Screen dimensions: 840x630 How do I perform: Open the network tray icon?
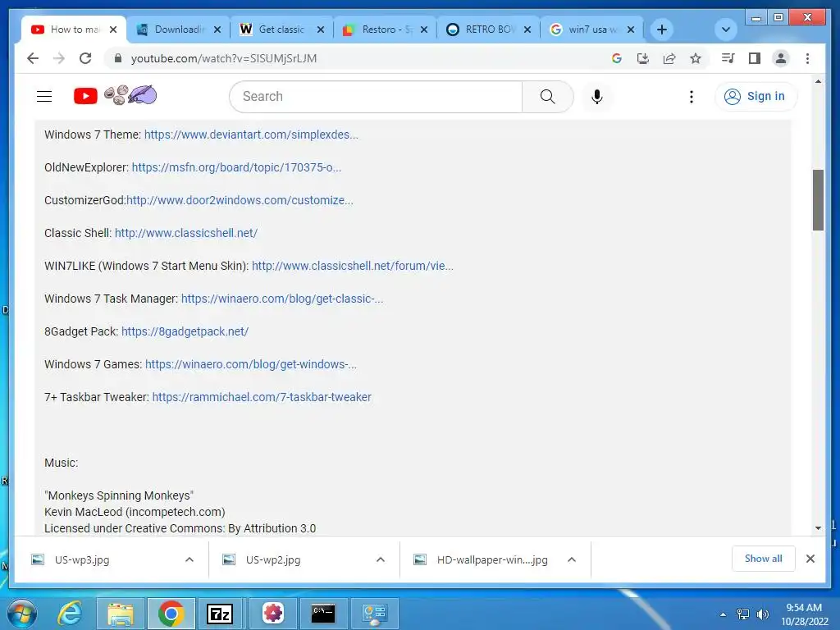pyautogui.click(x=743, y=614)
